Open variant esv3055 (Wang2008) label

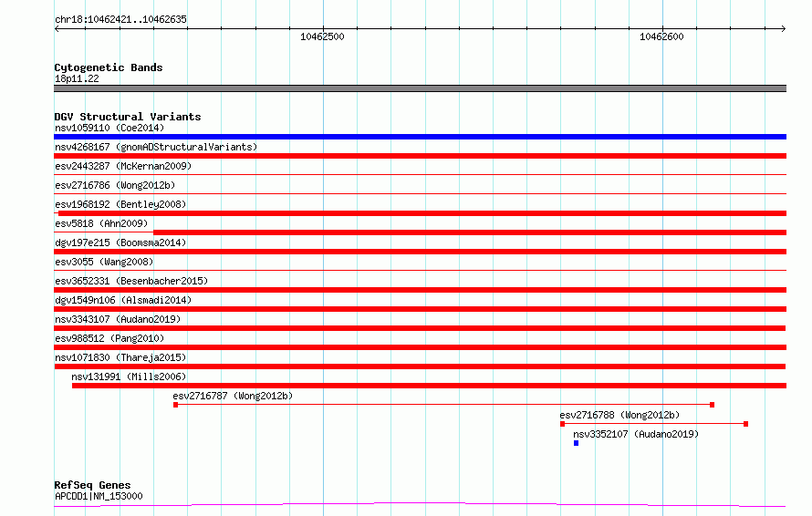104,262
